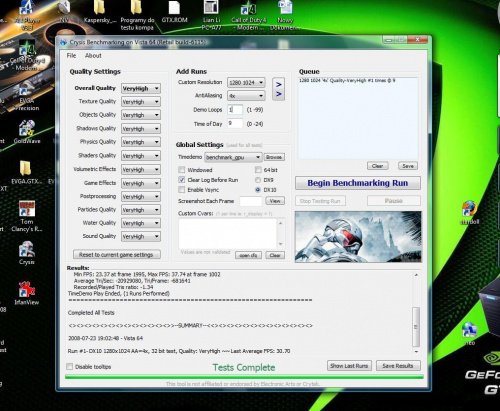Expand the Volumetric Effects dropdown
The image size is (500, 411).
pos(141,169)
